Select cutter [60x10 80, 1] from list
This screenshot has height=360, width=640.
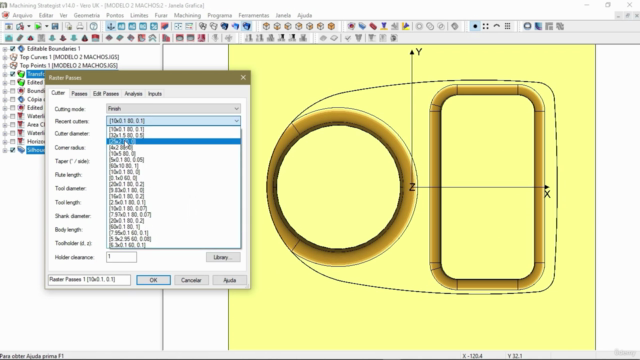(x=174, y=166)
